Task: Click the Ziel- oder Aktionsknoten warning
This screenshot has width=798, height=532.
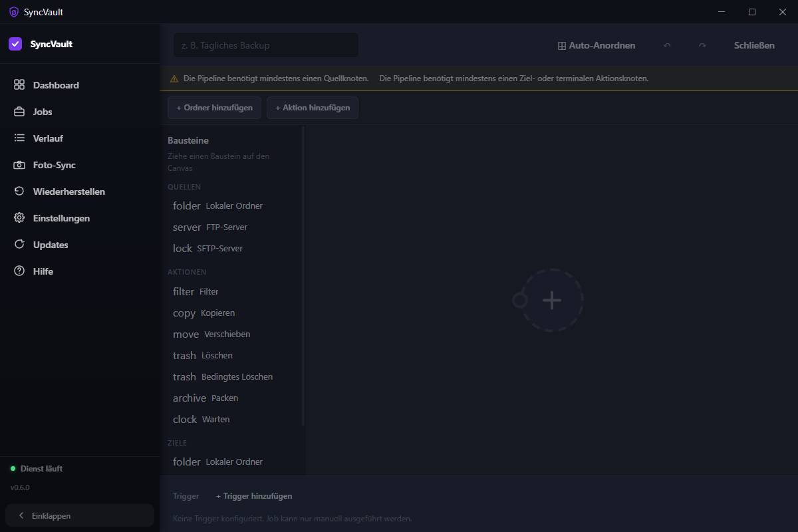Action: pos(514,78)
